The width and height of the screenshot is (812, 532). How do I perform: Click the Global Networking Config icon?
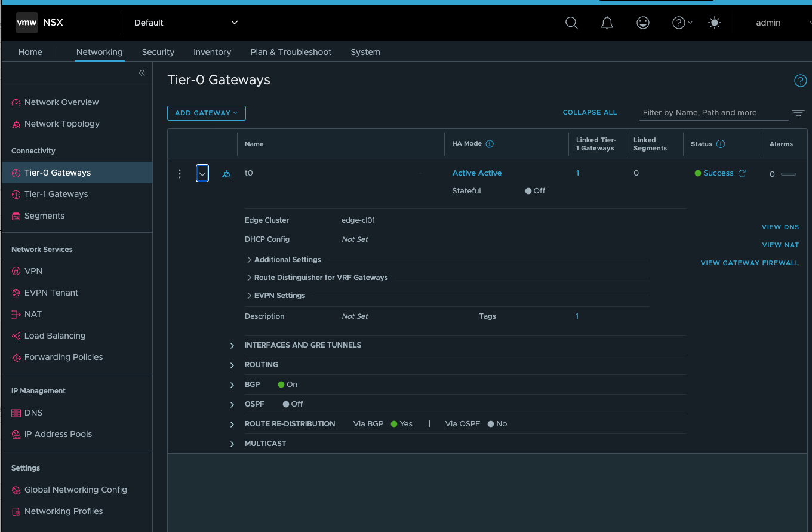point(16,490)
